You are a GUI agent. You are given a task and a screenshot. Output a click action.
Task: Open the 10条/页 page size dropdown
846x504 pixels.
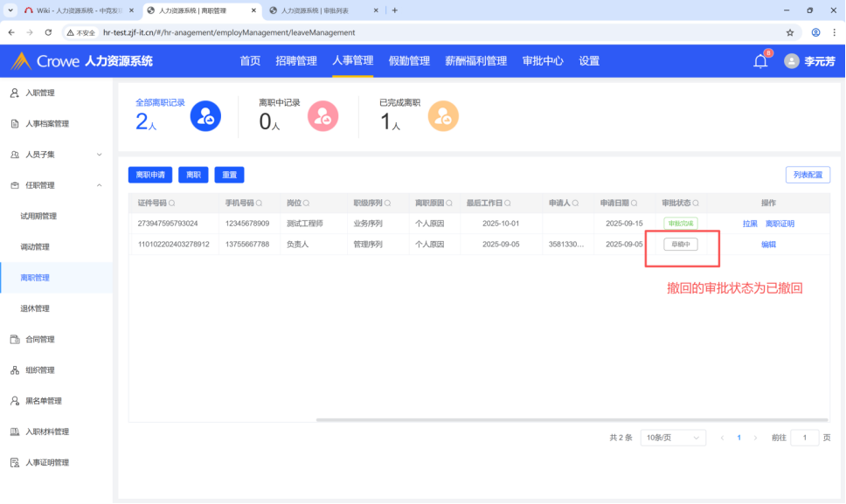coord(672,438)
